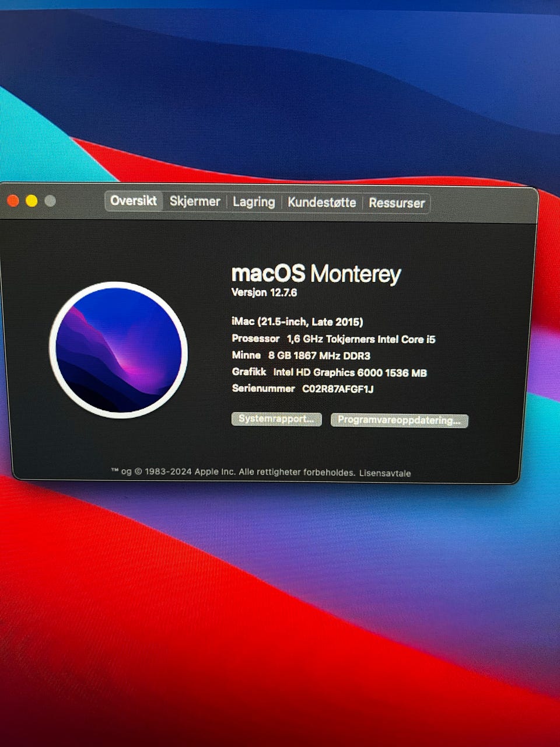Image resolution: width=560 pixels, height=747 pixels.
Task: Open the Ressurser tab
Action: point(397,203)
